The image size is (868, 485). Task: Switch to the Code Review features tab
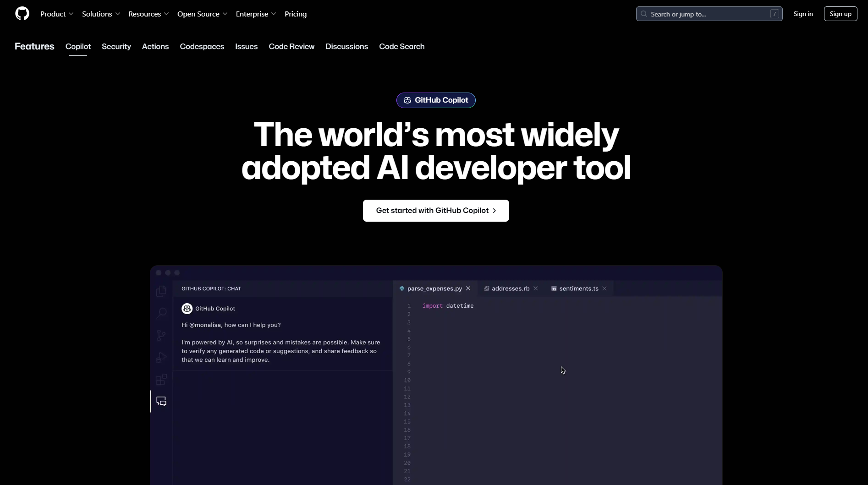(x=291, y=46)
